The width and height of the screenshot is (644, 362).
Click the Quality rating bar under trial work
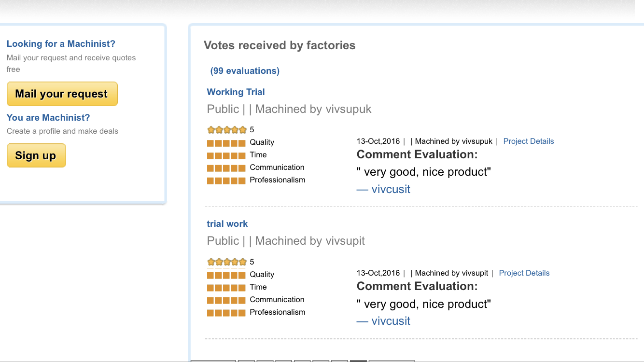[x=226, y=275]
